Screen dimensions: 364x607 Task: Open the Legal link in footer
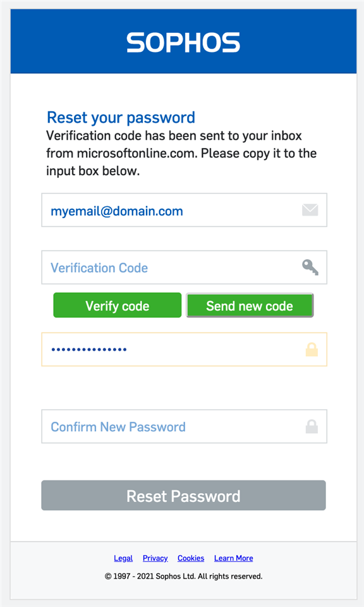[x=123, y=558]
